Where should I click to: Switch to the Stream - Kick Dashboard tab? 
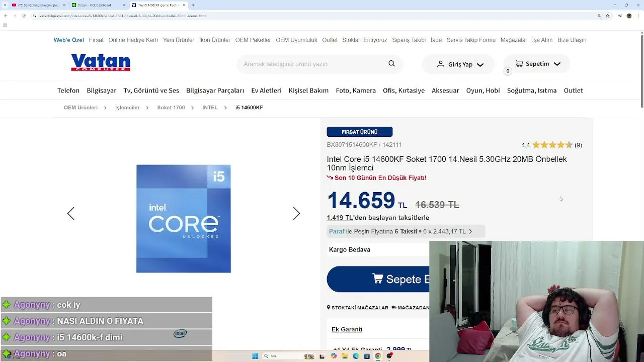(98, 5)
